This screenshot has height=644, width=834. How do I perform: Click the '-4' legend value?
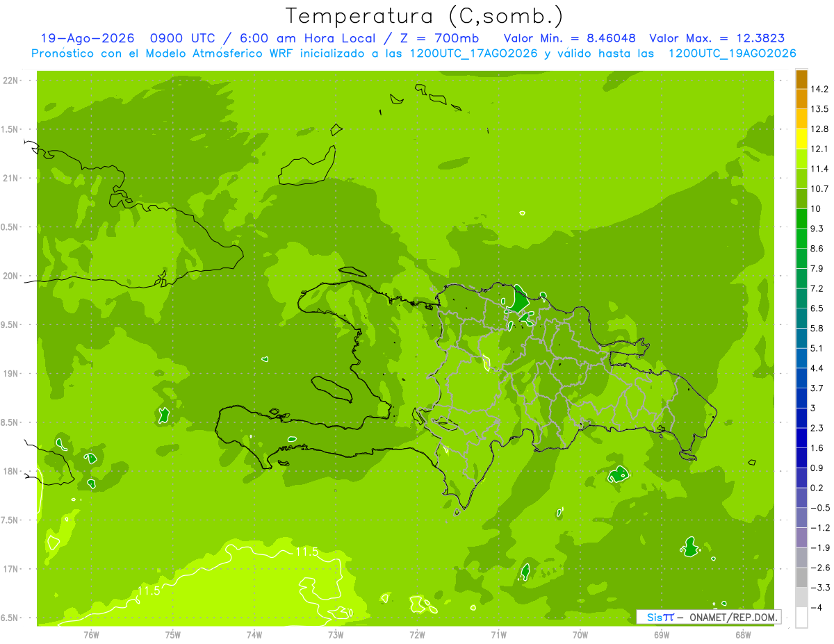tap(817, 608)
